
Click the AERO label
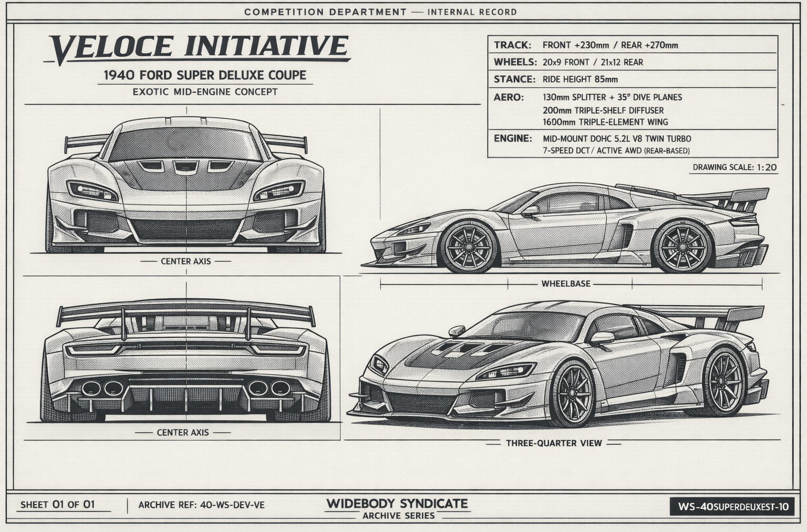(x=509, y=97)
